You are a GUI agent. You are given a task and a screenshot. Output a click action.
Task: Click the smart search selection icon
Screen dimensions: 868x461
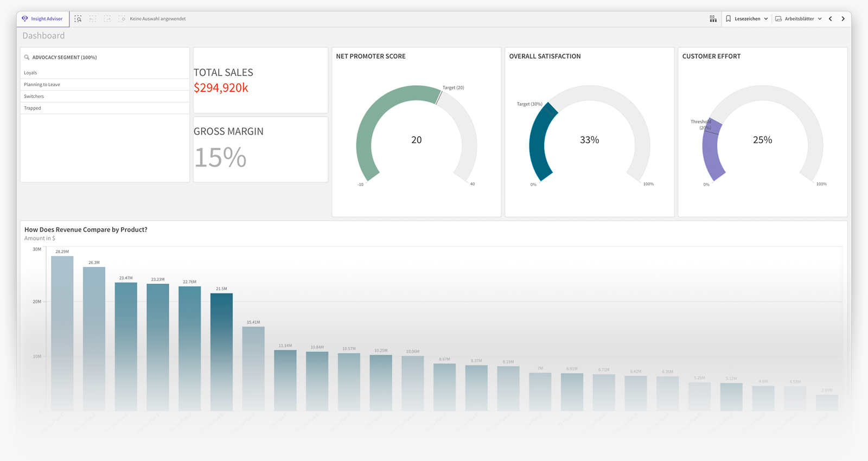click(78, 19)
